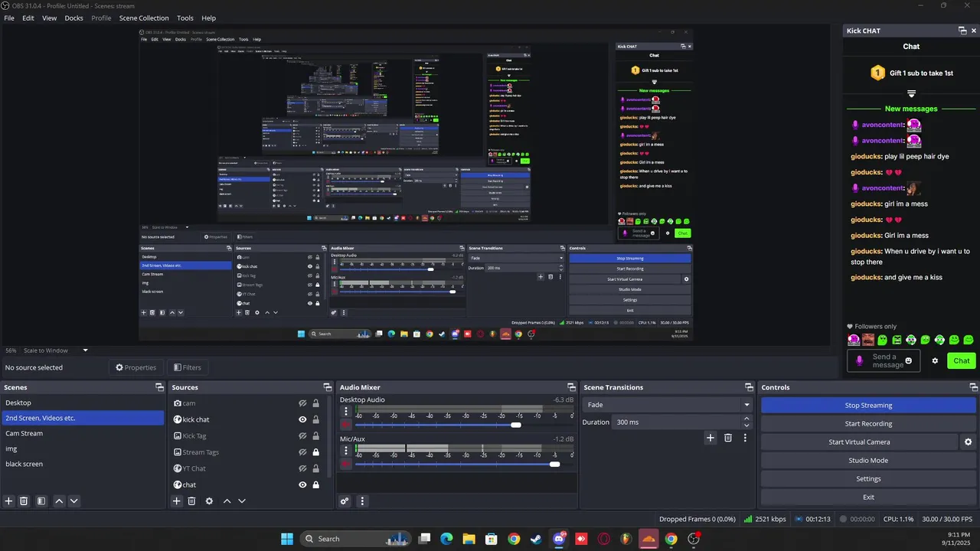
Task: Lock the cam source
Action: point(315,403)
